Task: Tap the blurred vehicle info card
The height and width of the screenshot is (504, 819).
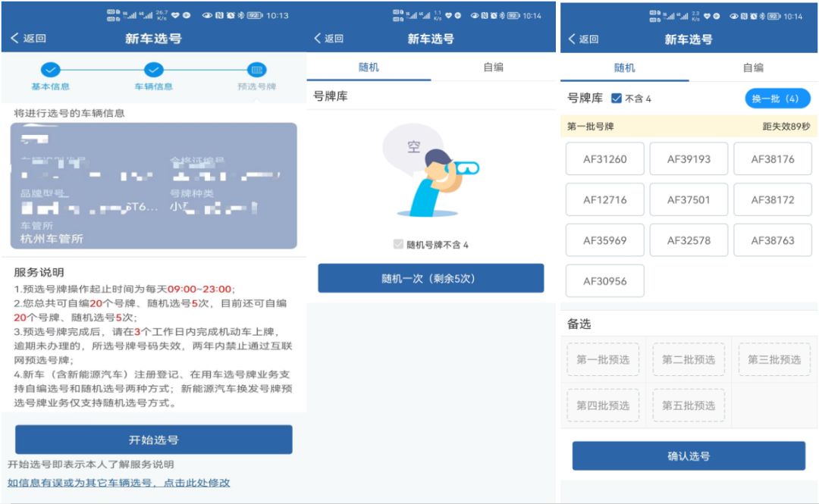Action: [x=153, y=186]
